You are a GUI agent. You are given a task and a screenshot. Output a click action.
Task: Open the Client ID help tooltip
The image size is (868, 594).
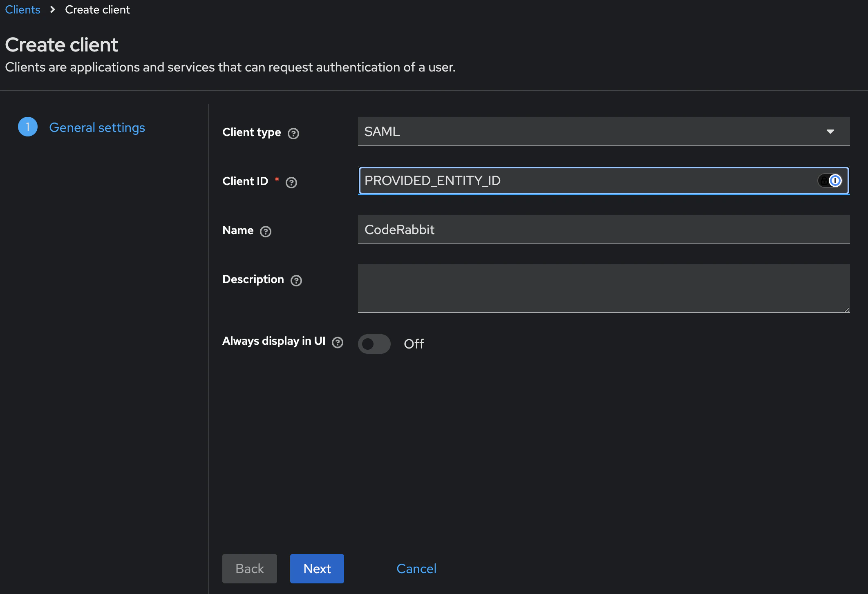(291, 183)
